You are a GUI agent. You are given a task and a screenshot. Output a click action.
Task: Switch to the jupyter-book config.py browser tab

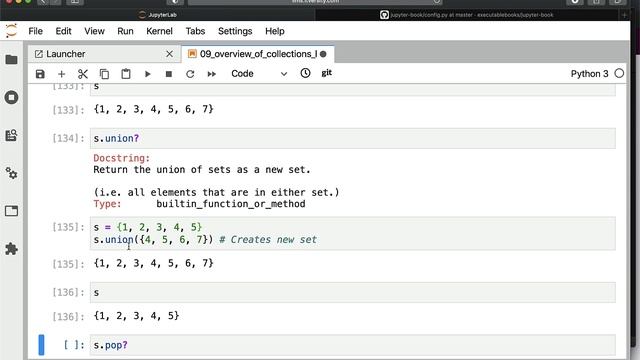[467, 15]
